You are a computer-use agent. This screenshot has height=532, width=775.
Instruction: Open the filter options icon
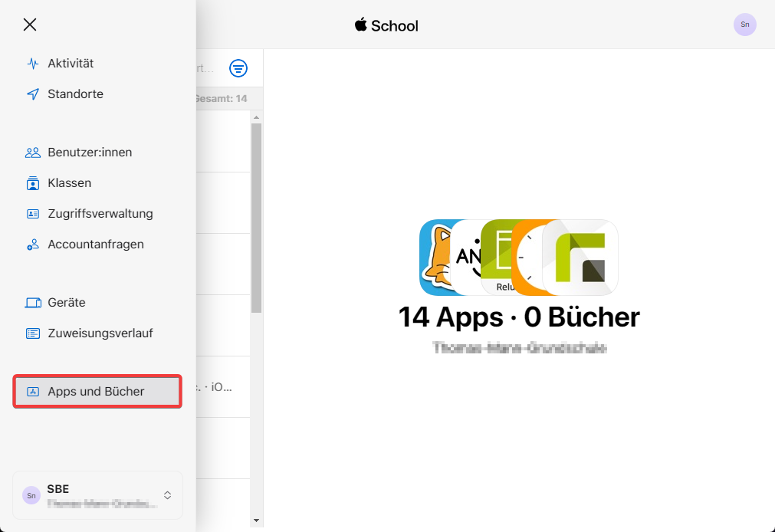click(x=238, y=68)
